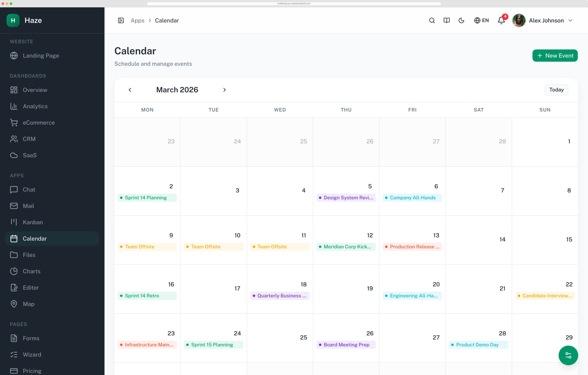Open Analytics bar chart icon
588x375 pixels.
(14, 106)
